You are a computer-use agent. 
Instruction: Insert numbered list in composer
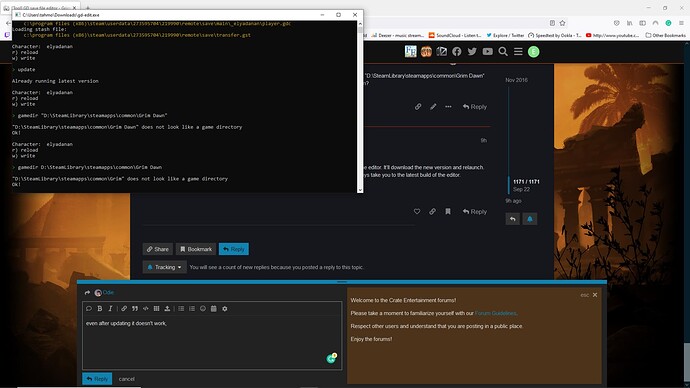(x=192, y=309)
